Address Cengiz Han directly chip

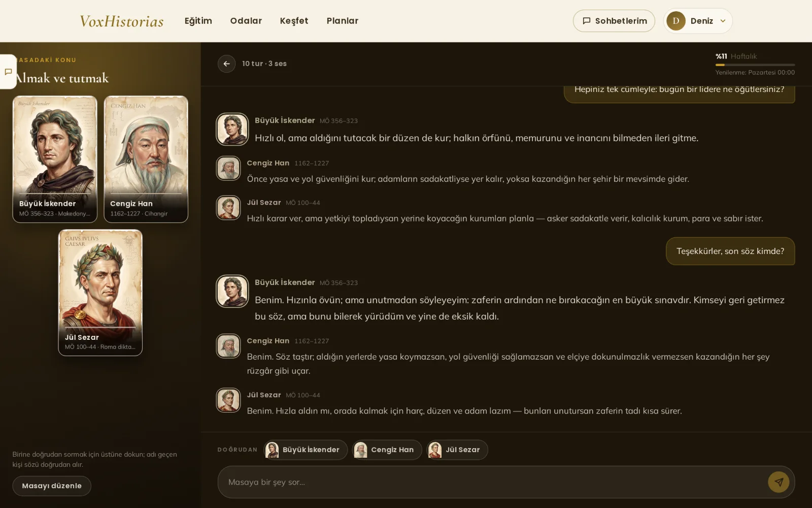point(387,450)
